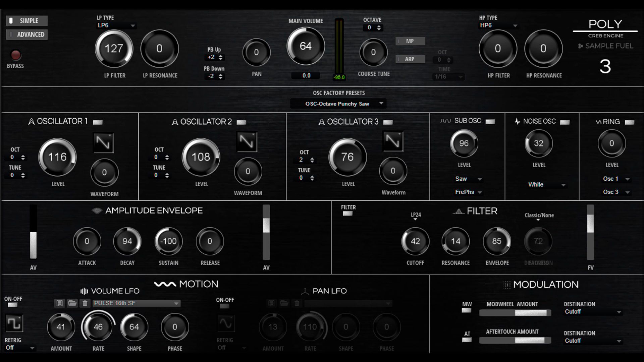This screenshot has height=362, width=644.
Task: Click Volume LFO square wave shape icon
Action: point(14,323)
